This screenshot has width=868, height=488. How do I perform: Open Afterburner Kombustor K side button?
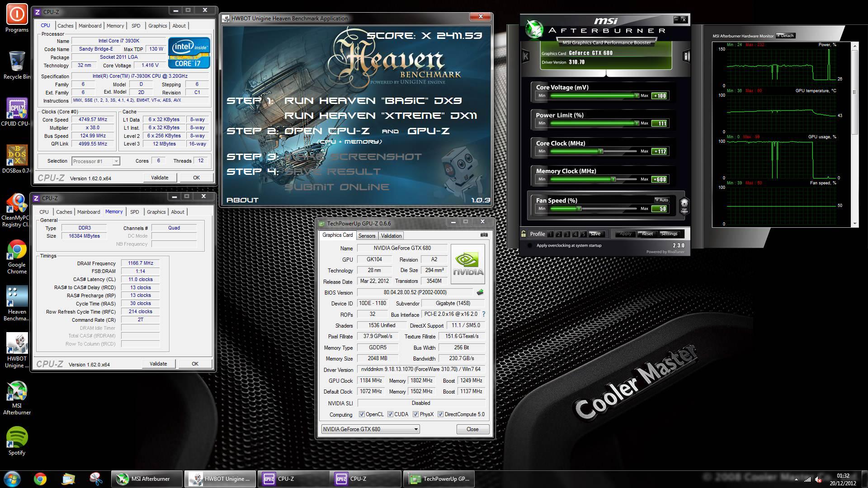click(525, 56)
